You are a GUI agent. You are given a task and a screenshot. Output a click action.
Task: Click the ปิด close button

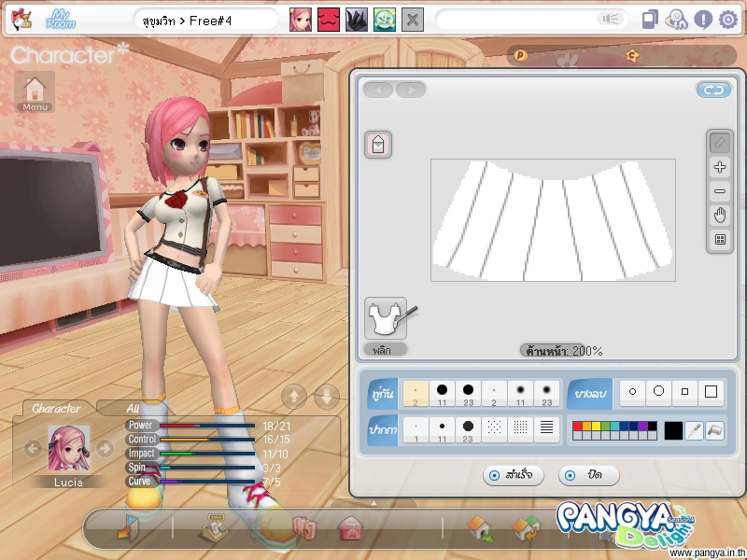[589, 475]
